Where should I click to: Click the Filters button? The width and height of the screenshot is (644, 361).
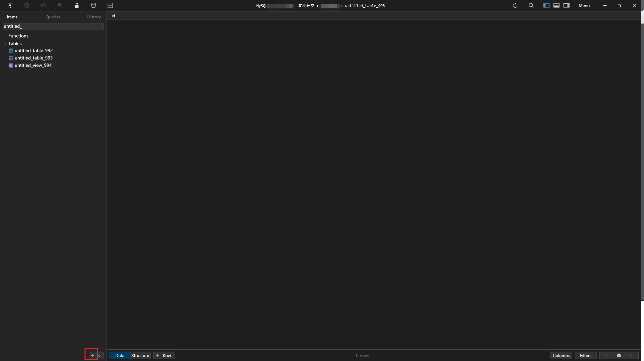coord(586,355)
